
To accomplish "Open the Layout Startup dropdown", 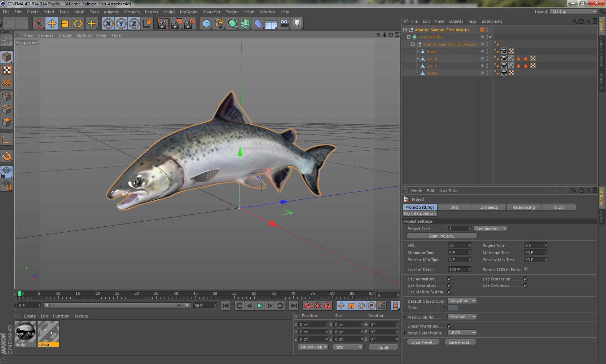I will [574, 12].
